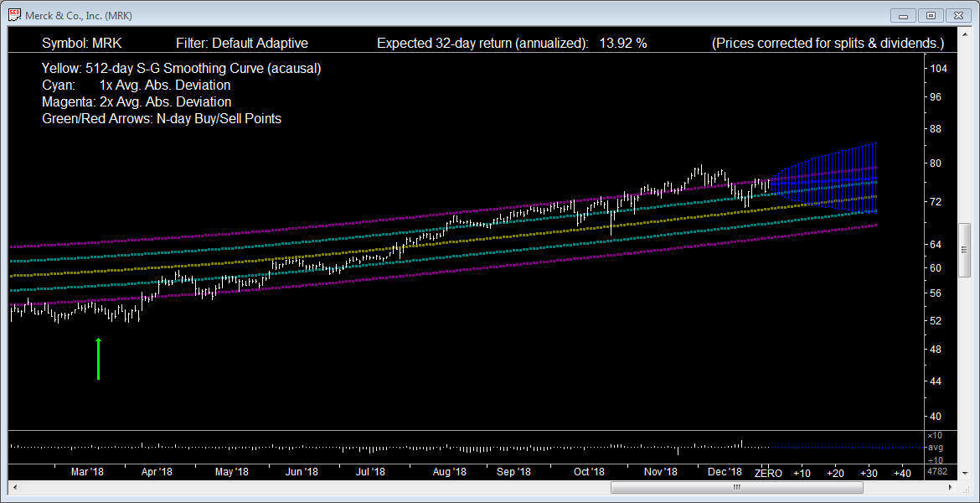Click the 64 price axis label

click(x=936, y=244)
